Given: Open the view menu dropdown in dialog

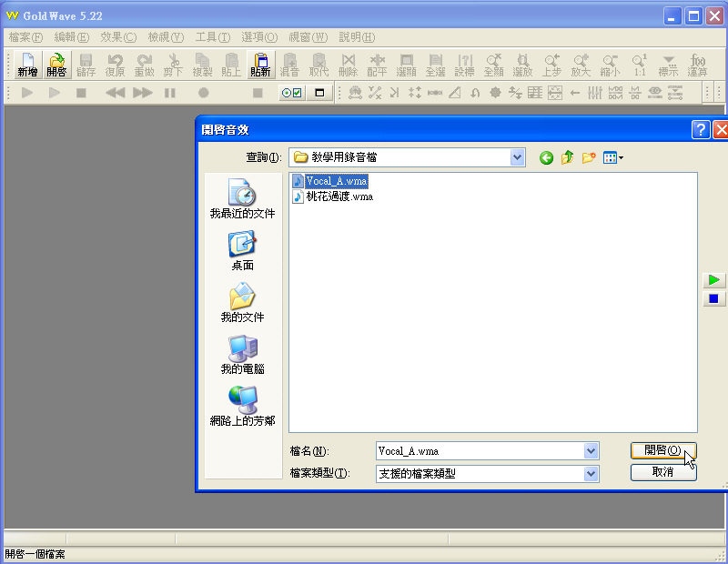Looking at the screenshot, I should [x=612, y=157].
